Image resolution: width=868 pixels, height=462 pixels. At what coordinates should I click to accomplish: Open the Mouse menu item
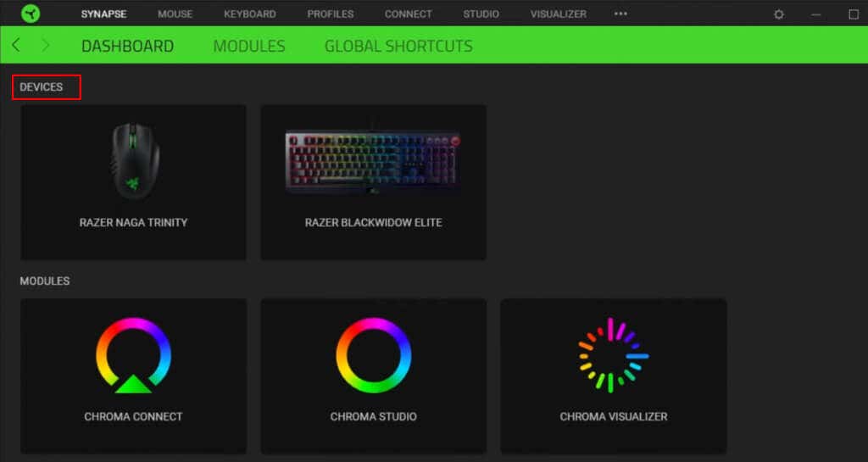[x=175, y=14]
